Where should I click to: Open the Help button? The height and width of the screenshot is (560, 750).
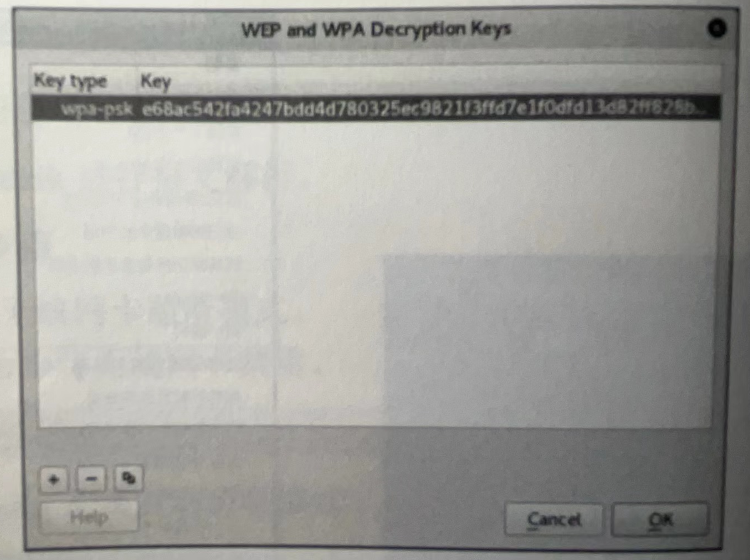[89, 517]
